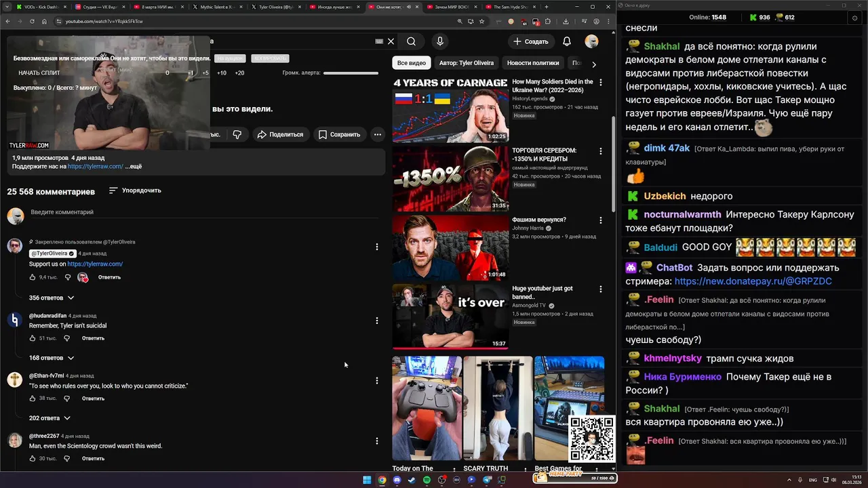
Task: Open Chrome extensions puzzle icon
Action: click(547, 21)
